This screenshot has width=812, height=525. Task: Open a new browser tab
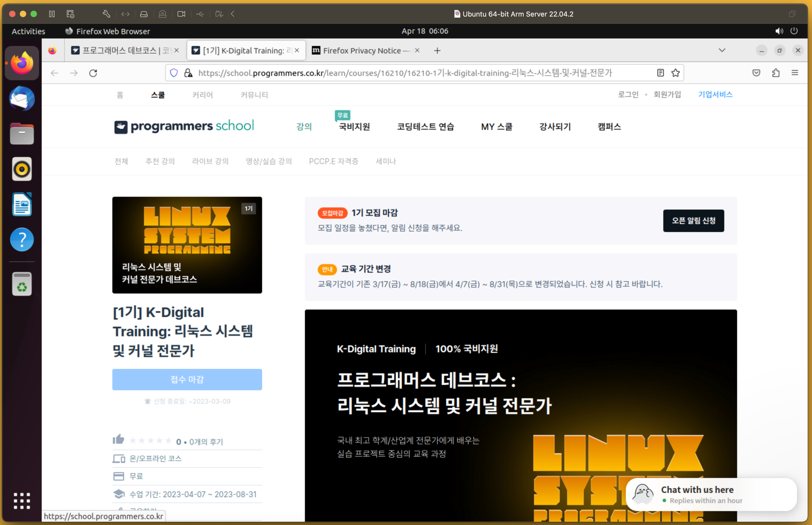tap(437, 51)
